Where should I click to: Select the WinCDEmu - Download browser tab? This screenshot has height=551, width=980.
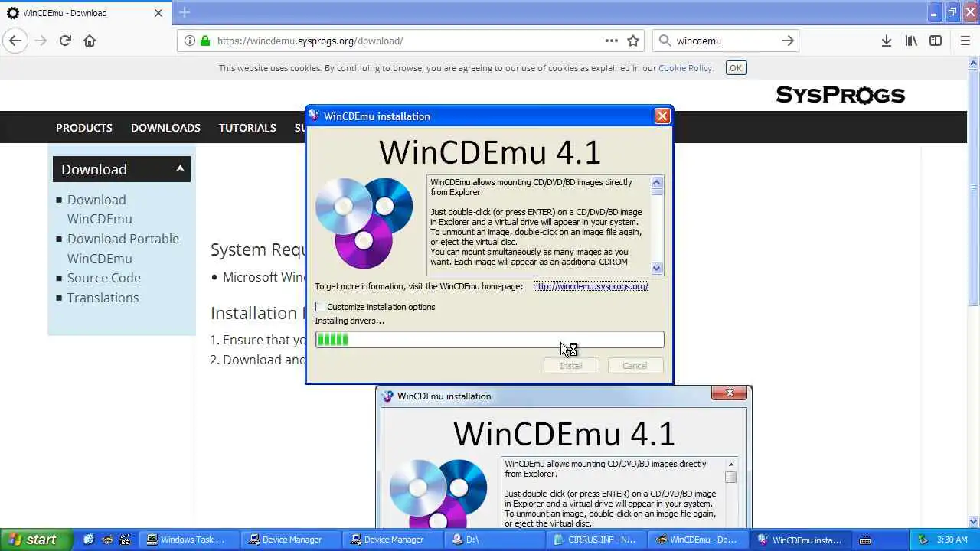pyautogui.click(x=84, y=13)
